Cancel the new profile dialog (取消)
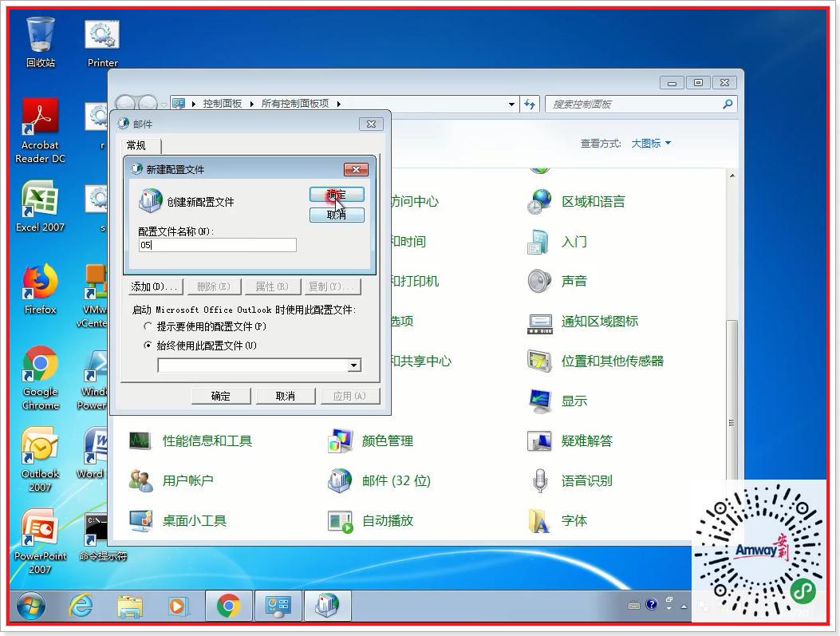Viewport: 840px width, 636px height. (x=337, y=215)
